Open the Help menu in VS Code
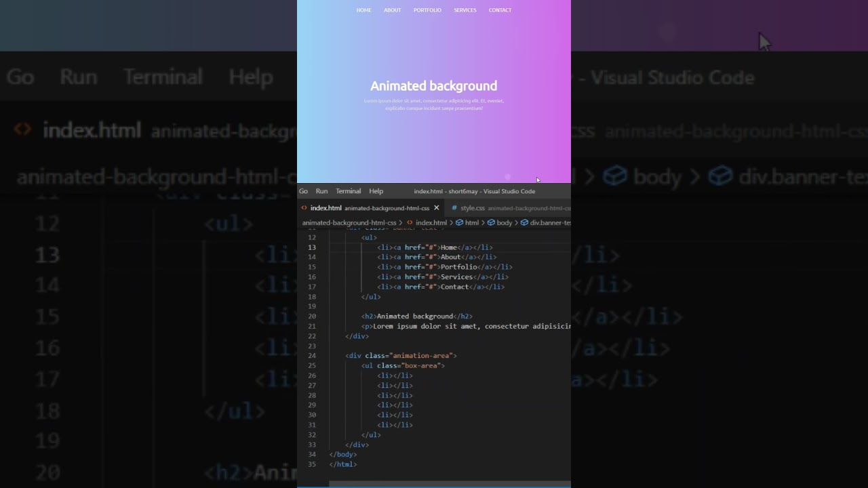This screenshot has width=868, height=488. [x=376, y=191]
